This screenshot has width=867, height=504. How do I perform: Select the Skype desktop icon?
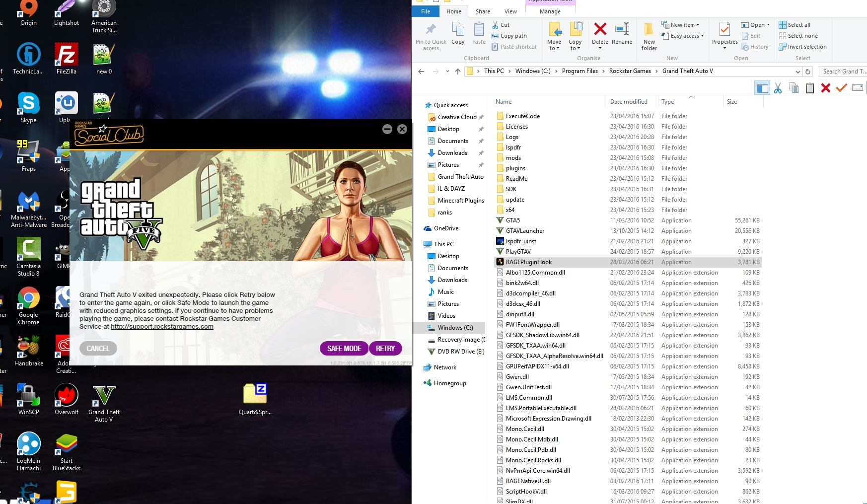(29, 107)
